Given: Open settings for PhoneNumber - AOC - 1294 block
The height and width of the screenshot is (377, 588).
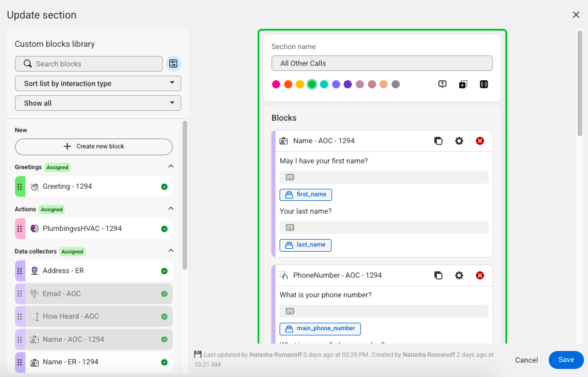Looking at the screenshot, I should click(x=459, y=275).
